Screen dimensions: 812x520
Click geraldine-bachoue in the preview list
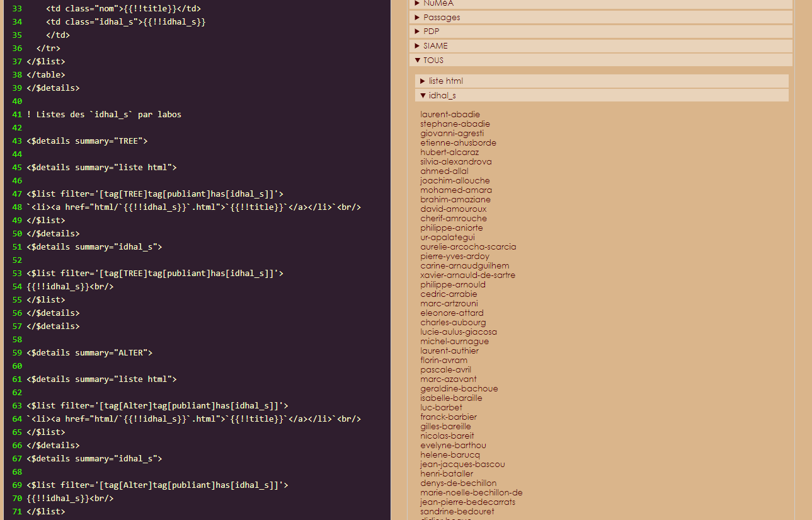coord(459,389)
